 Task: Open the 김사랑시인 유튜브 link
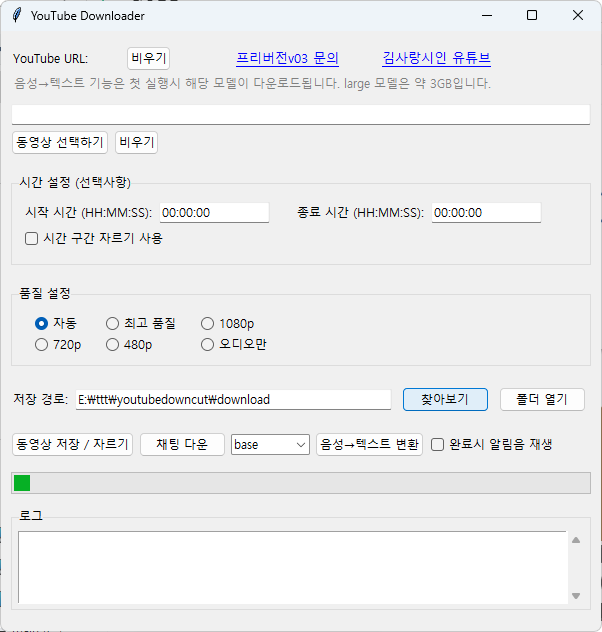click(x=436, y=58)
